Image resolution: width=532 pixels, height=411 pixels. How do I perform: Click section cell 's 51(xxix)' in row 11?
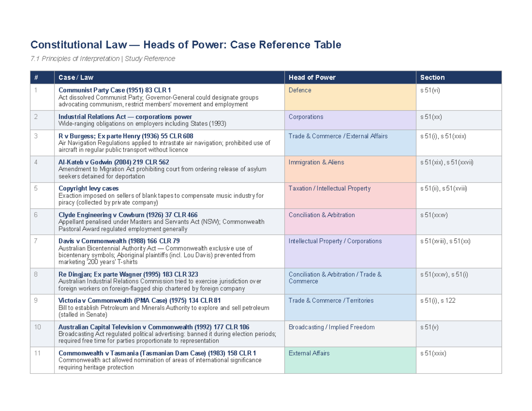pyautogui.click(x=459, y=360)
